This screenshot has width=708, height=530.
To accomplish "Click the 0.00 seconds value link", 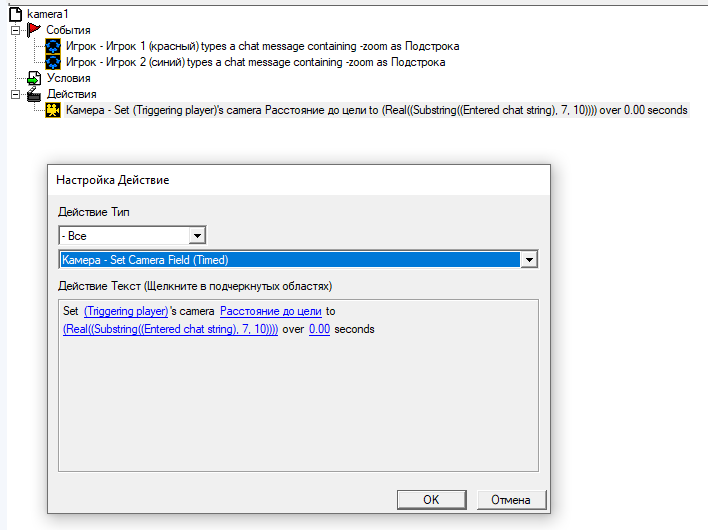I will [319, 329].
